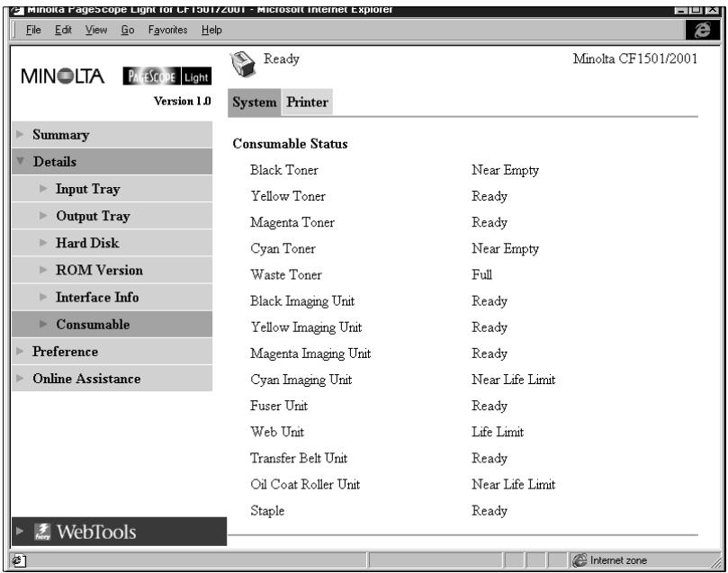The height and width of the screenshot is (573, 728).
Task: Click the Version 1.0 text
Action: pos(183,101)
